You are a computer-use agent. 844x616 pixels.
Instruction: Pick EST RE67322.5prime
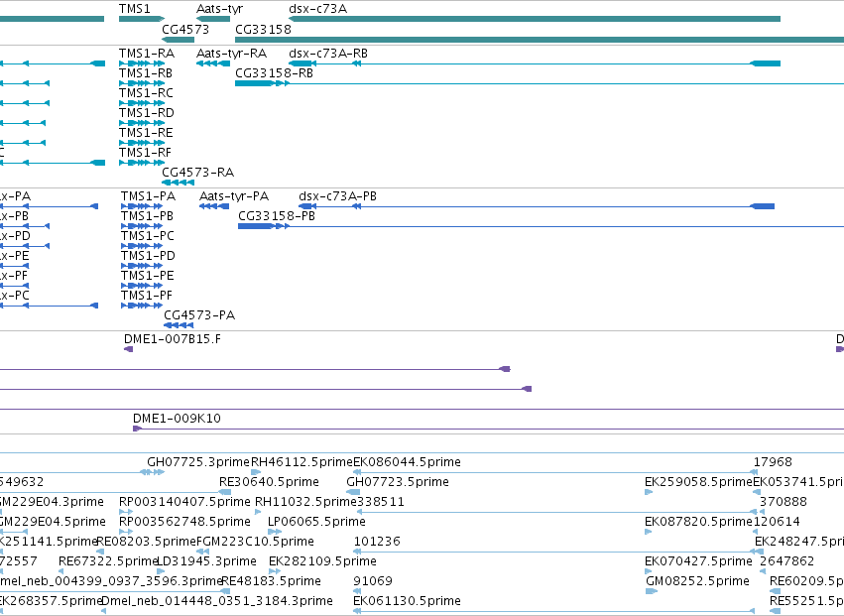(x=108, y=561)
